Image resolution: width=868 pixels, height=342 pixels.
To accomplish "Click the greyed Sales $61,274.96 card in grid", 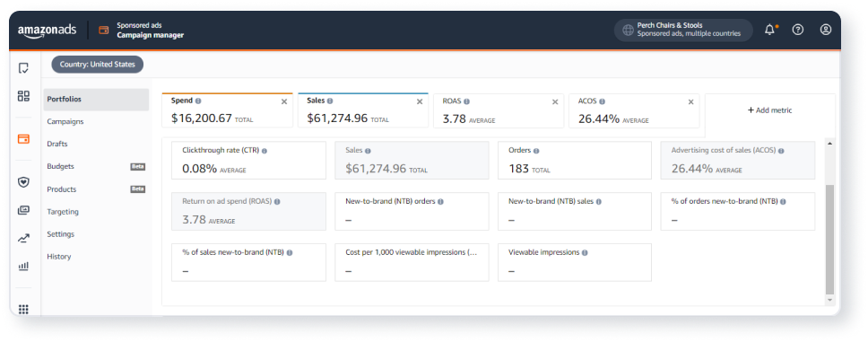I will [x=412, y=160].
